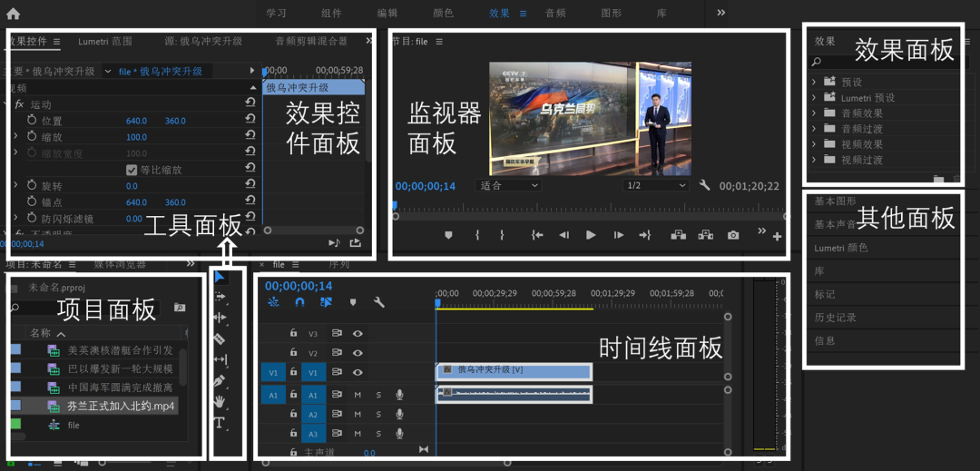This screenshot has height=471, width=980.
Task: Switch to the 颜色 workspace tab
Action: point(443,14)
